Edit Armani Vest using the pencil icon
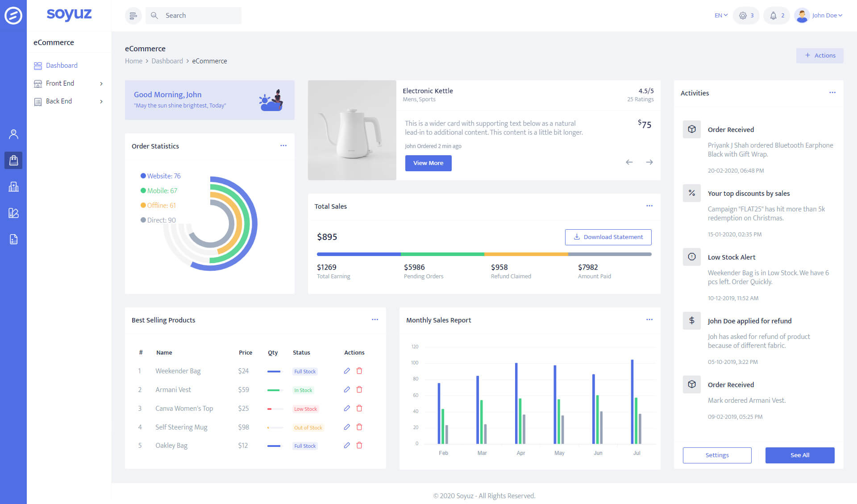Screen dimensions: 857x504 [x=347, y=389]
